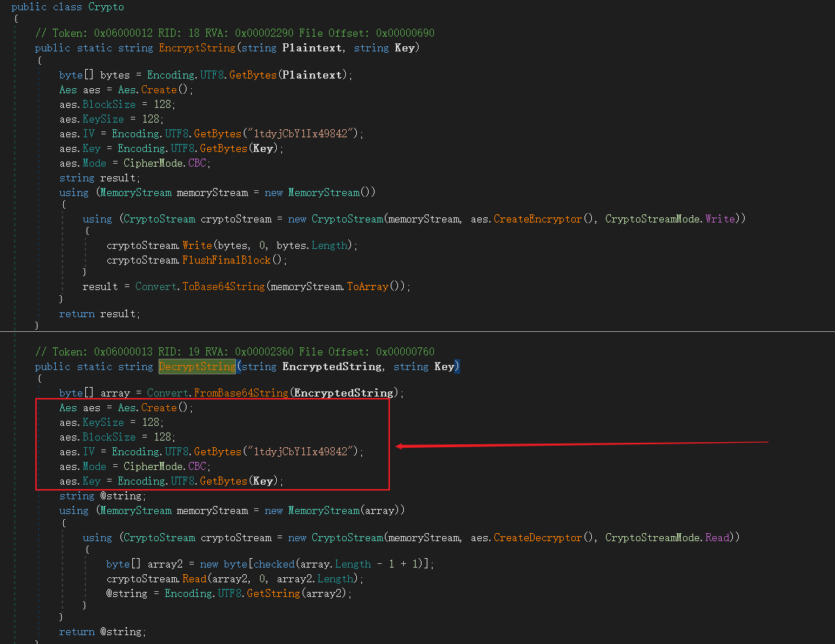The image size is (835, 644).
Task: Click the File Offset 0x00000760 comment
Action: pos(376,352)
